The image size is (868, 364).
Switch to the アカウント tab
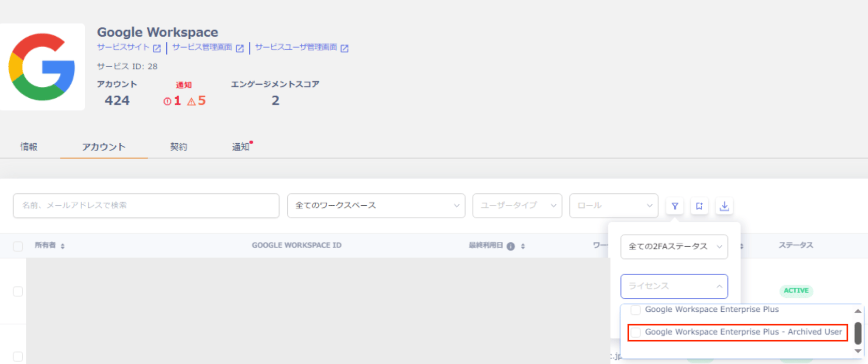pos(104,147)
